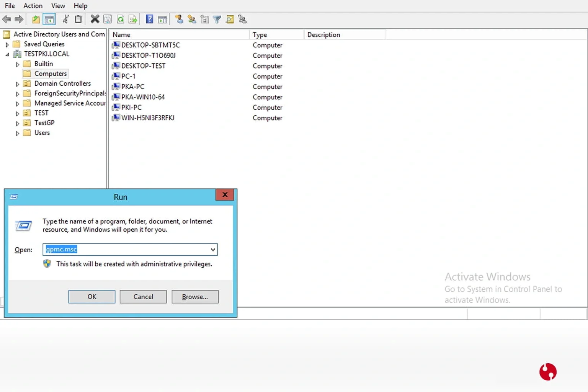This screenshot has width=588, height=392.
Task: Expand the TestGP organizational unit
Action: (17, 123)
